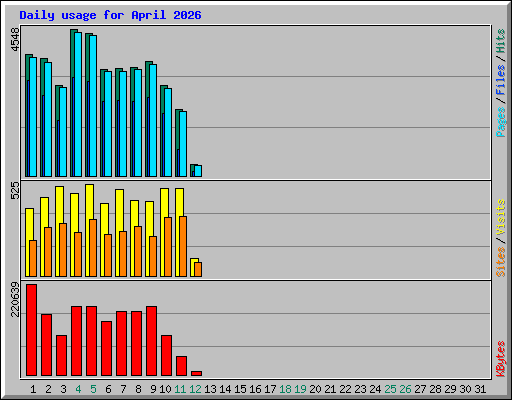Click the red KBytes bar for day 9

point(152,341)
